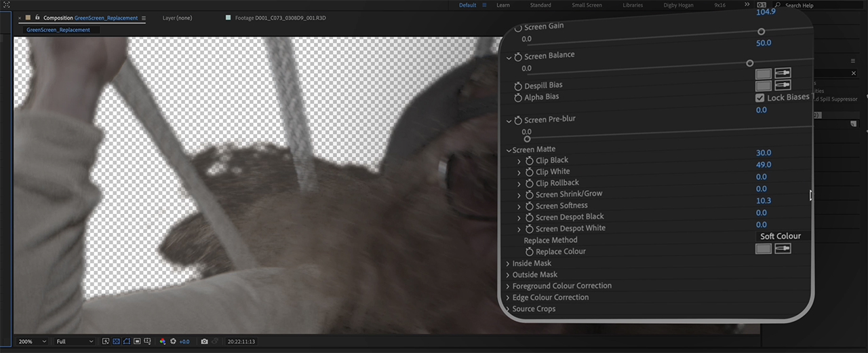
Task: Open the Soft Colour replace method menu
Action: (x=780, y=236)
